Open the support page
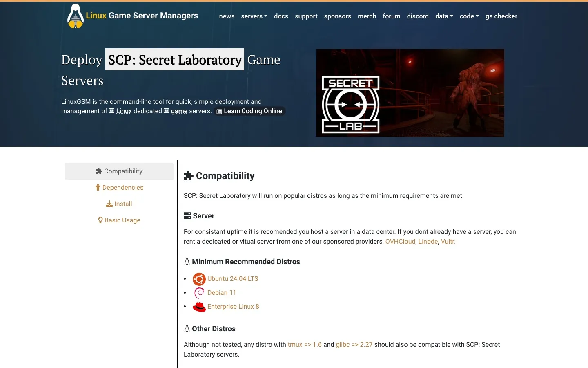Image resolution: width=588 pixels, height=368 pixels. click(306, 16)
